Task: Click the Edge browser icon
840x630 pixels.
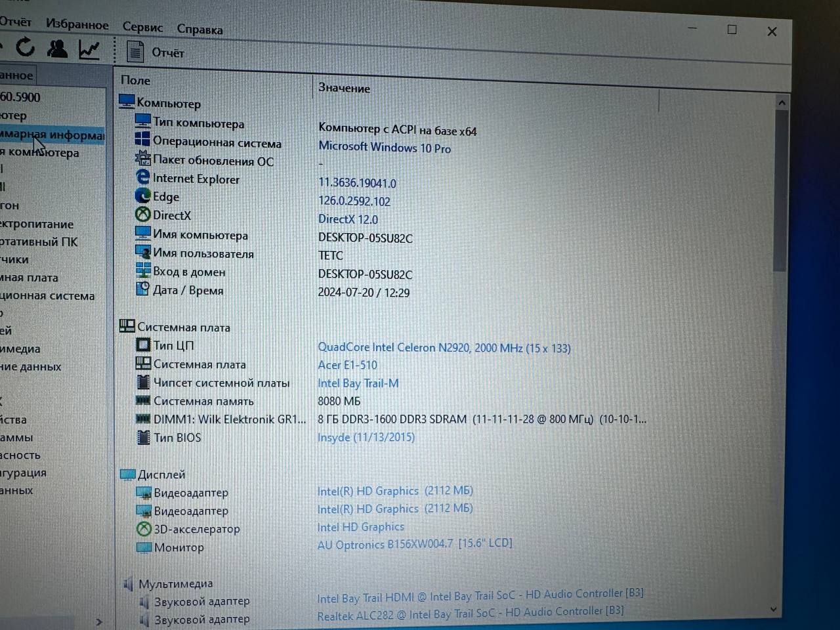Action: (x=142, y=195)
